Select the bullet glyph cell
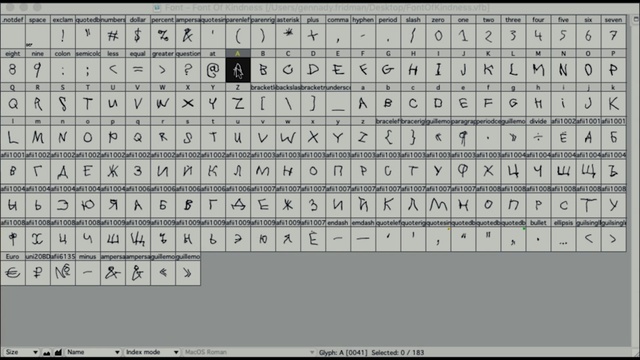The image size is (640, 360). point(538,236)
